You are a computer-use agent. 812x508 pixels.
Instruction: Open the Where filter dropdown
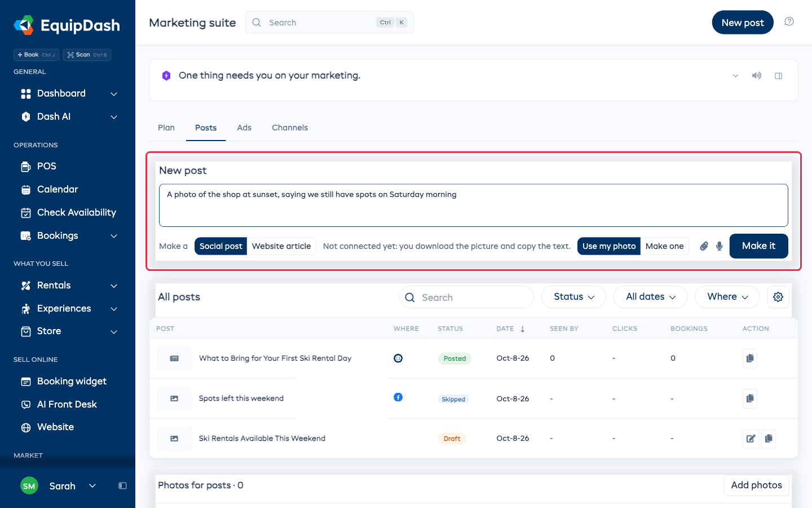pyautogui.click(x=727, y=297)
